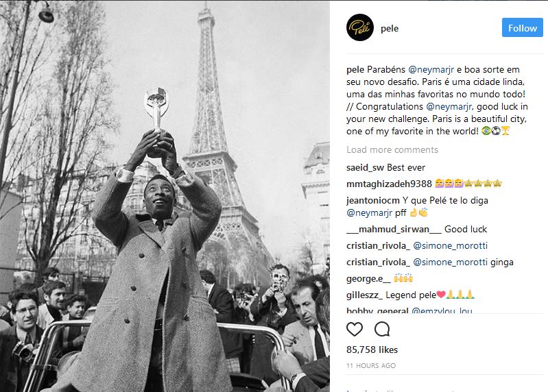Click @neymarjr mention in Portuguese caption

click(x=431, y=70)
